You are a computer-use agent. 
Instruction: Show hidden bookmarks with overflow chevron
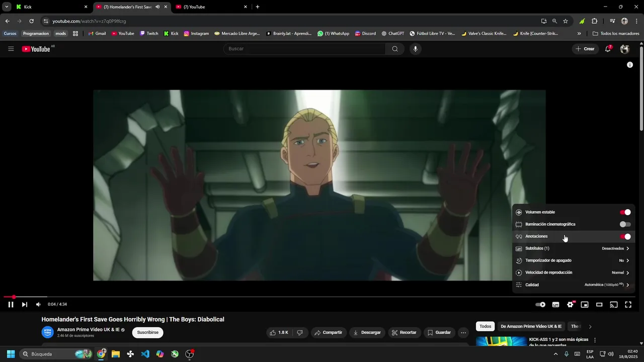[x=579, y=34]
